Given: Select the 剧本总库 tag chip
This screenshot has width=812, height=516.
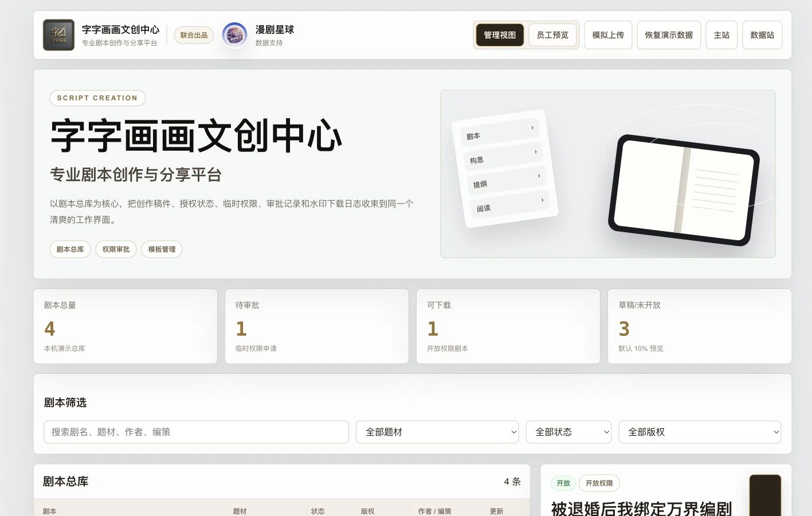Looking at the screenshot, I should tap(70, 249).
